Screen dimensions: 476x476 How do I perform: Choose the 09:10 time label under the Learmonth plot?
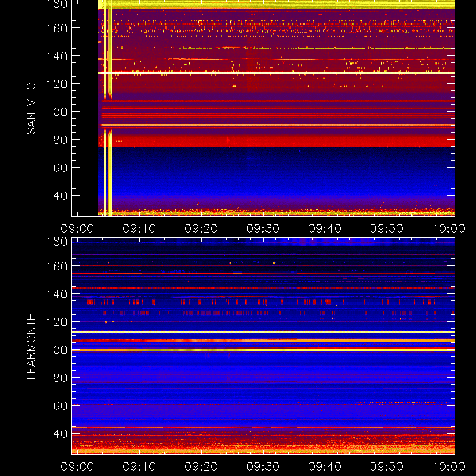pyautogui.click(x=139, y=466)
